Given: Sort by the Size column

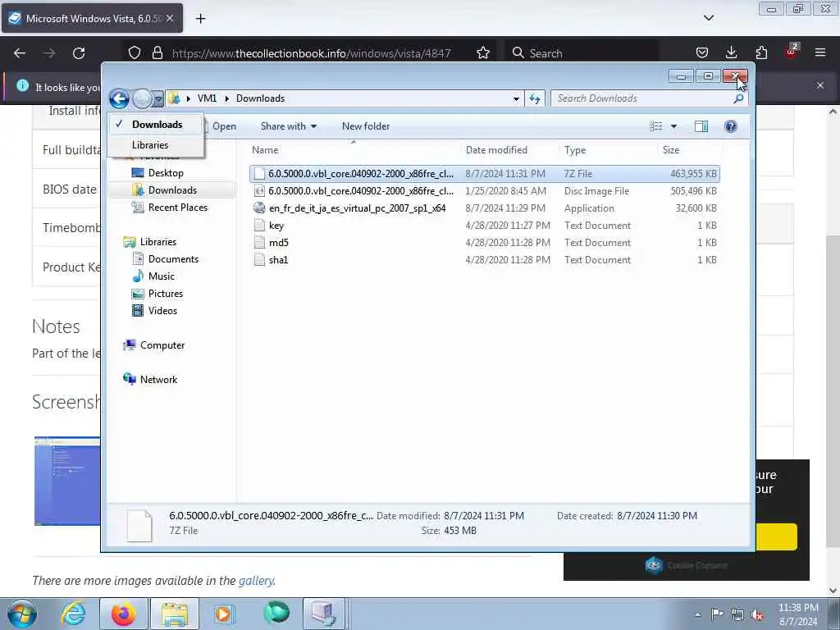Looking at the screenshot, I should tap(691, 150).
